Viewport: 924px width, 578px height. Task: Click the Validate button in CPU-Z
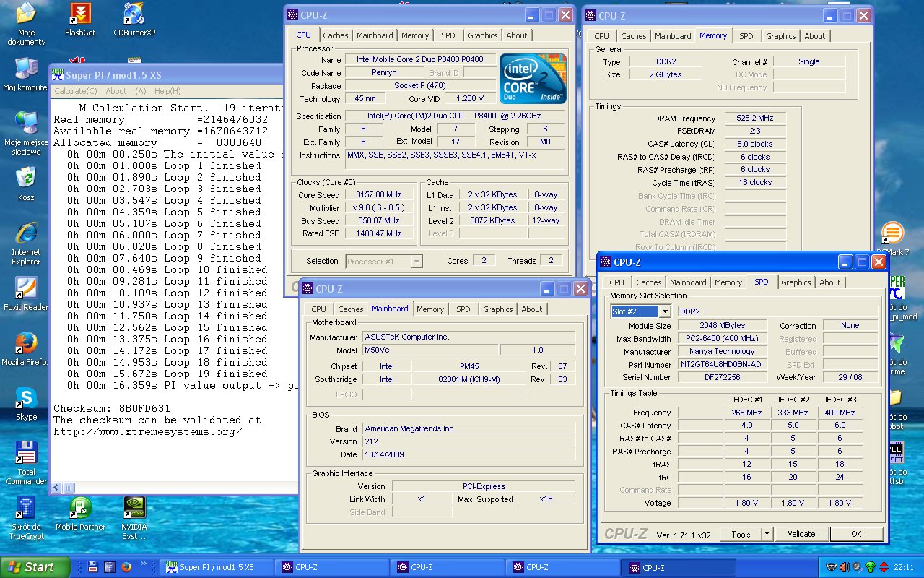801,534
